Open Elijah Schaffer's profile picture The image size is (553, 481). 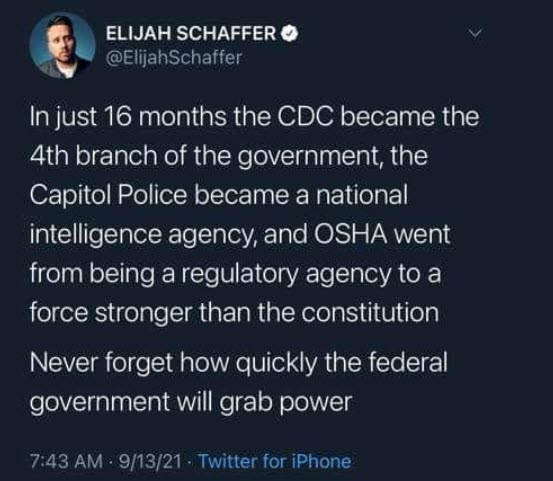[63, 45]
